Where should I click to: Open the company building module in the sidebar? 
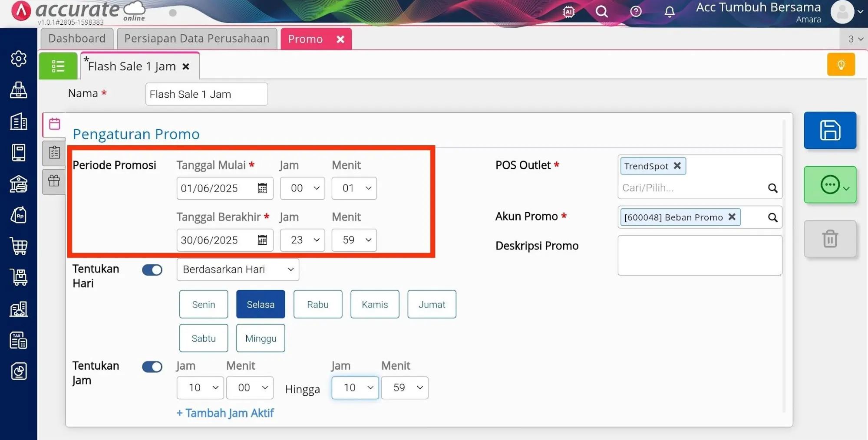(x=19, y=121)
